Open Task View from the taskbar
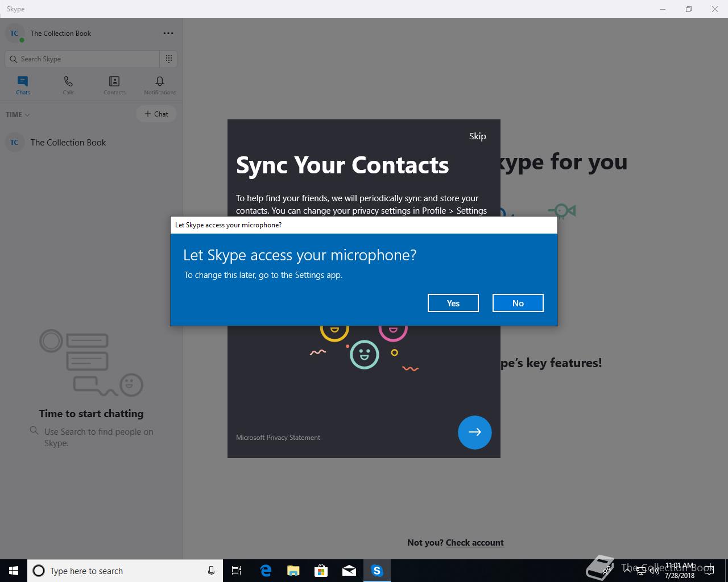Image resolution: width=728 pixels, height=582 pixels. coord(237,571)
